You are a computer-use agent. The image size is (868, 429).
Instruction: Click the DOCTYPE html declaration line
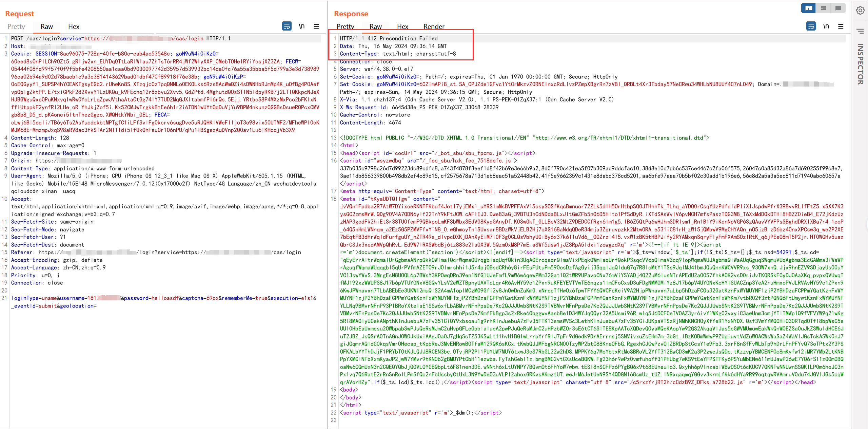coord(524,138)
